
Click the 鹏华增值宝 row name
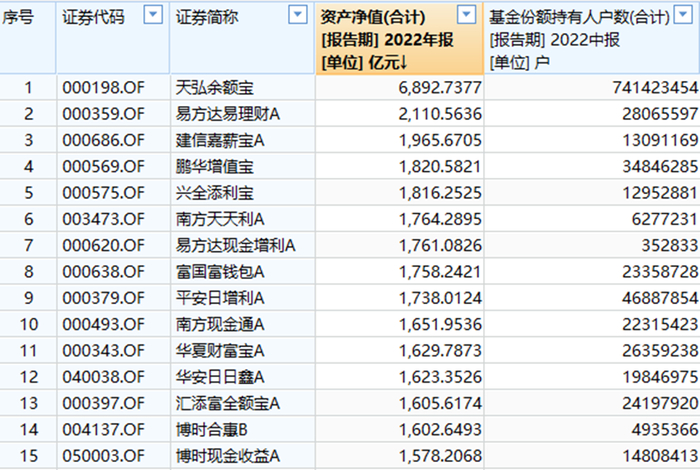215,167
